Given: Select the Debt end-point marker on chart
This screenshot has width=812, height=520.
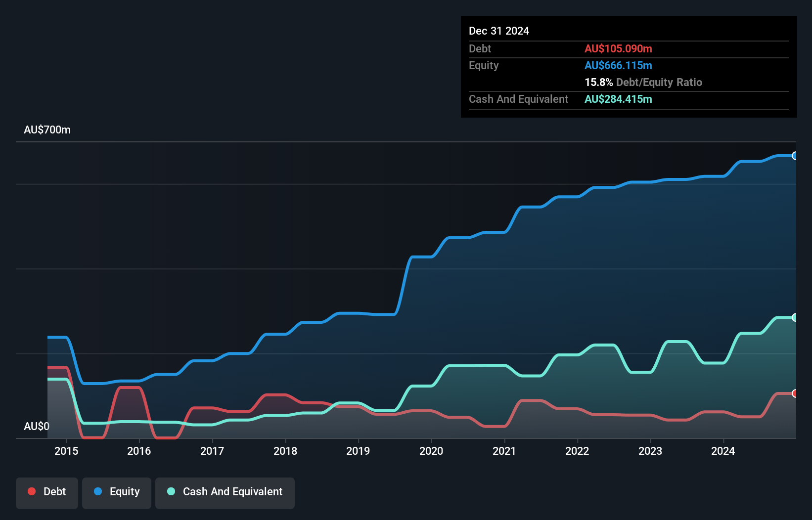Looking at the screenshot, I should (795, 393).
